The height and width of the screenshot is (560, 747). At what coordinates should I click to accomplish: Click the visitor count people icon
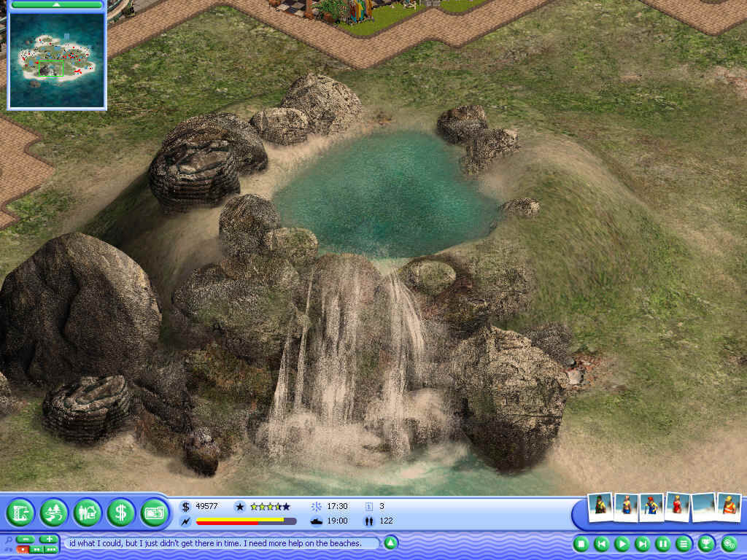coord(368,521)
